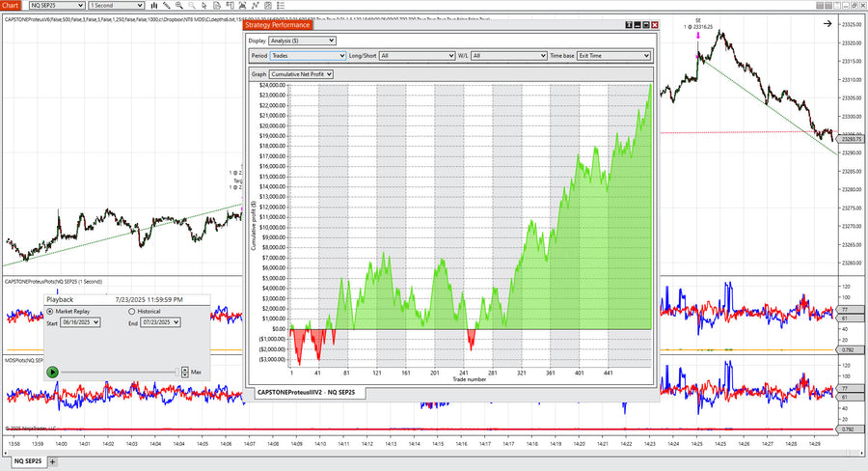The width and height of the screenshot is (868, 471).
Task: Select the NQ SEP25 chart tab at bottom
Action: click(28, 461)
